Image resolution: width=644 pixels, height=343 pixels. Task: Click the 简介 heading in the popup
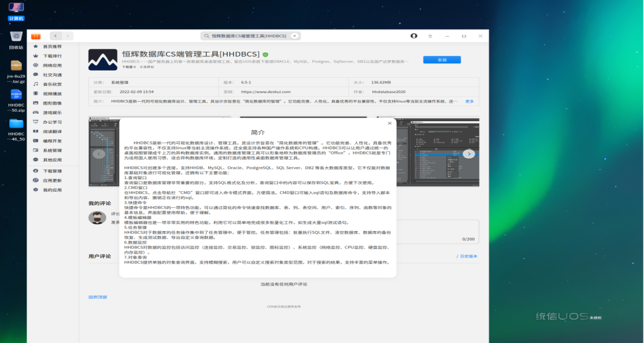click(x=258, y=132)
